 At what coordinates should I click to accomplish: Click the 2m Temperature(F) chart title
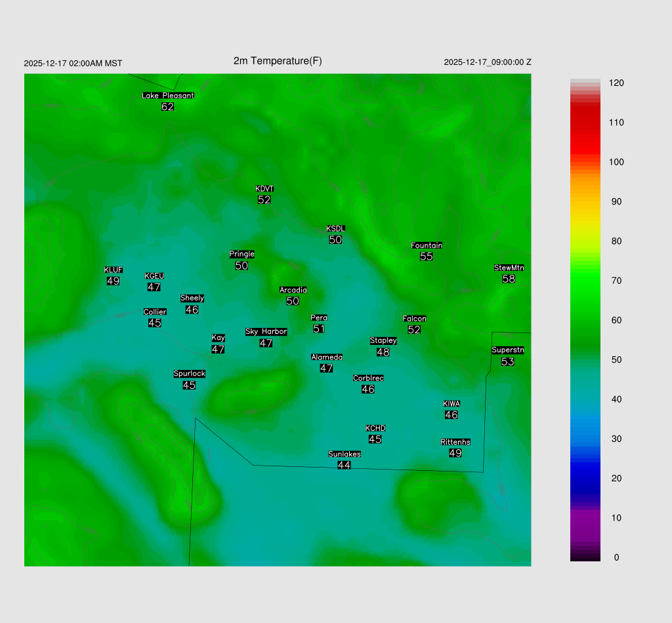(278, 61)
